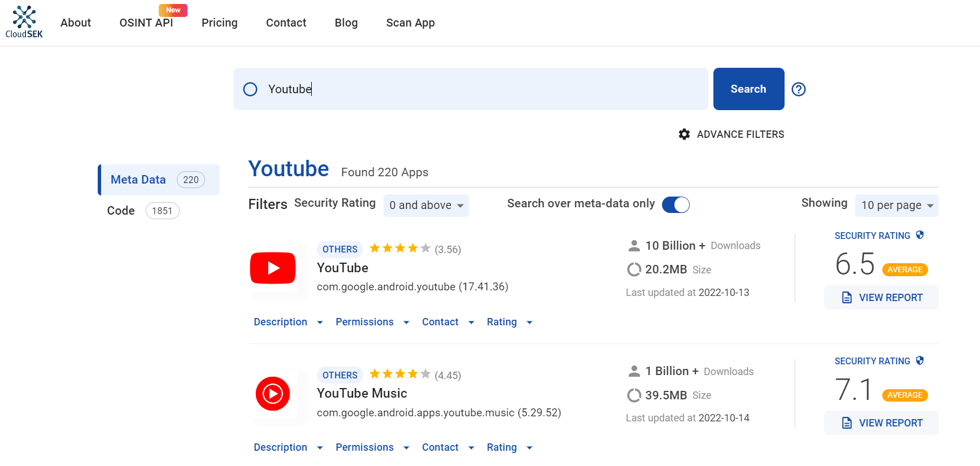Viewport: 980px width, 466px height.
Task: Expand Contact for YouTube
Action: click(448, 322)
